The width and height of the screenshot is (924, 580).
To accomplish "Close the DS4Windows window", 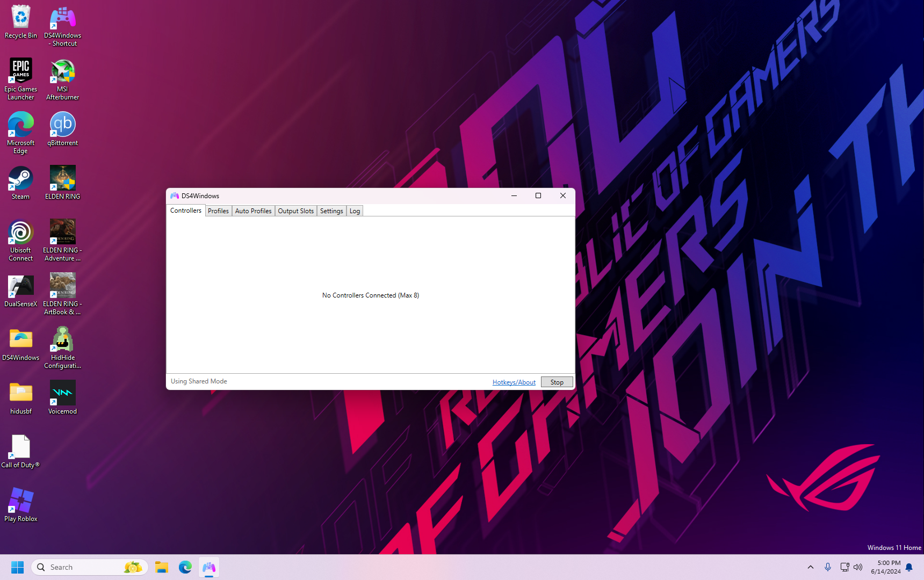I will coord(563,196).
